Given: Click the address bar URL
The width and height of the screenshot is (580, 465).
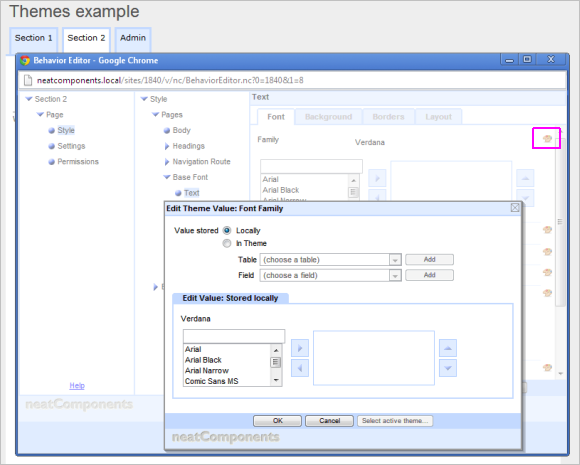Looking at the screenshot, I should coord(170,80).
